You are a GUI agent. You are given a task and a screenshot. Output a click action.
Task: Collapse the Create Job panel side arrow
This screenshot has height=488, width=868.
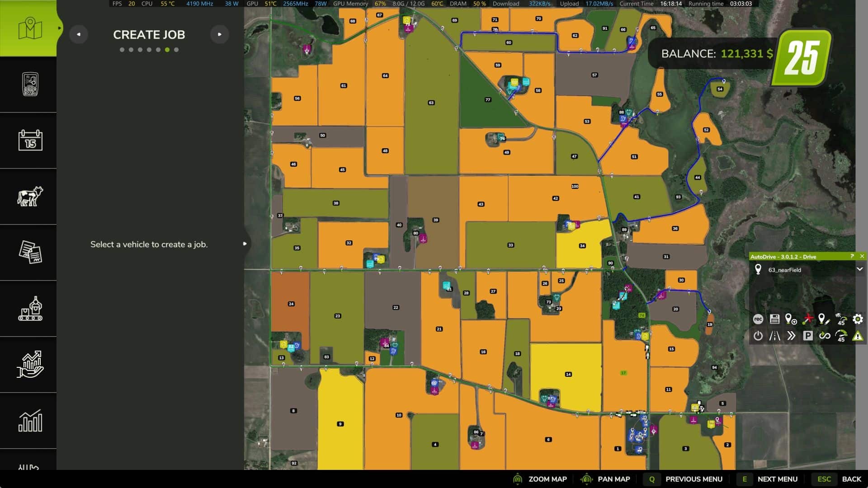245,244
